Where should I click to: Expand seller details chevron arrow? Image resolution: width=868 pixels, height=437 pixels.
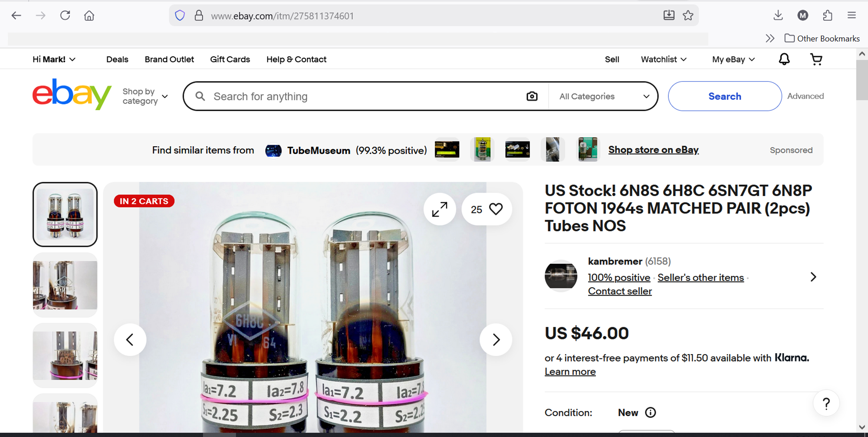pyautogui.click(x=813, y=277)
